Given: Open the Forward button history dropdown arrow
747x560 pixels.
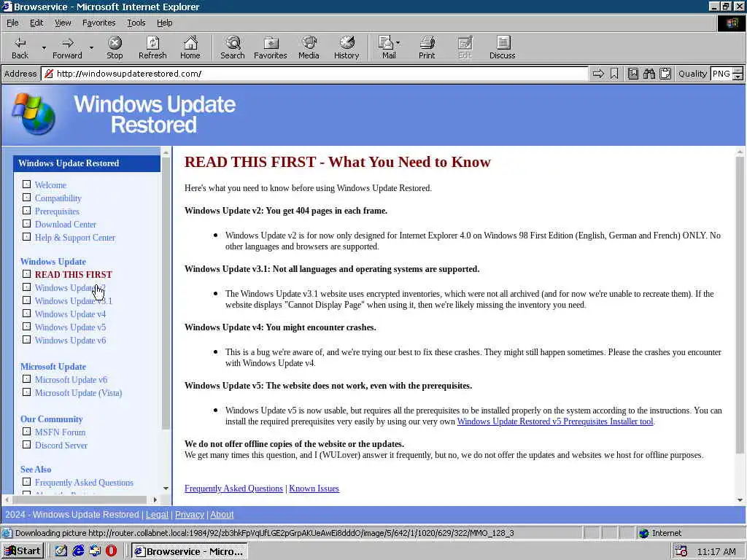Looking at the screenshot, I should pyautogui.click(x=91, y=48).
